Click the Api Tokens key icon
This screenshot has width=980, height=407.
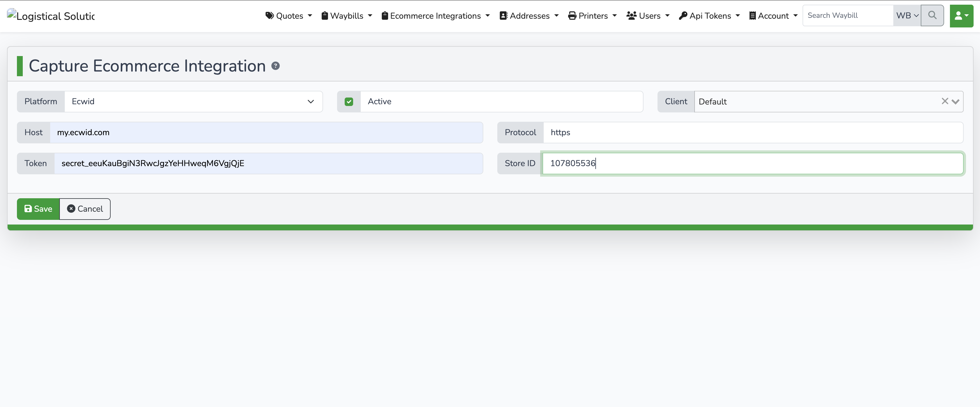tap(684, 15)
